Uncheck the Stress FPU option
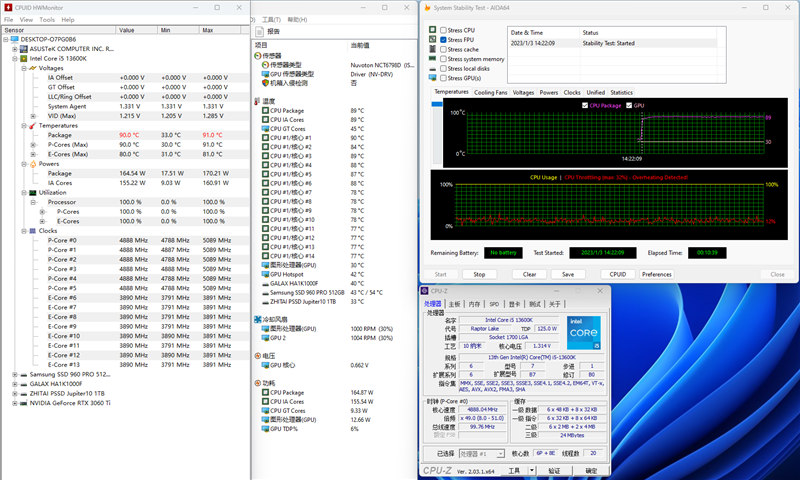Screen dimensions: 800x480 pyautogui.click(x=444, y=39)
